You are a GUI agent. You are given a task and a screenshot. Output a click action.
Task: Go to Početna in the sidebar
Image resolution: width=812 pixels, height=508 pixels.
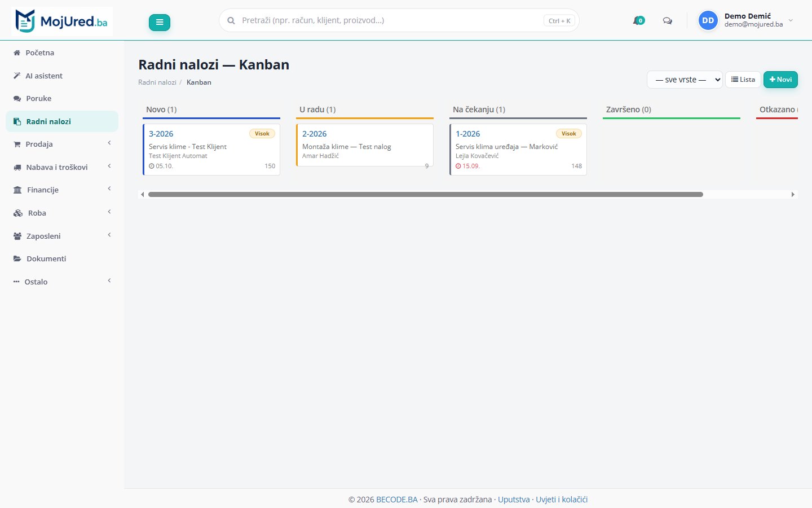pos(62,52)
